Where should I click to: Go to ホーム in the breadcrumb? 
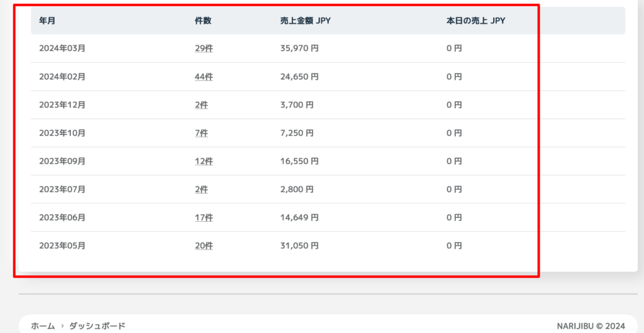pos(43,325)
